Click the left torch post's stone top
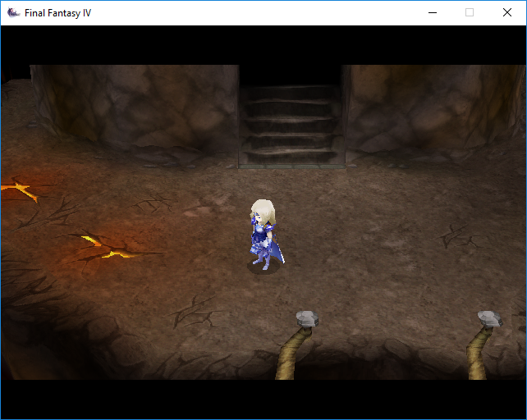527x420 pixels. (x=307, y=318)
